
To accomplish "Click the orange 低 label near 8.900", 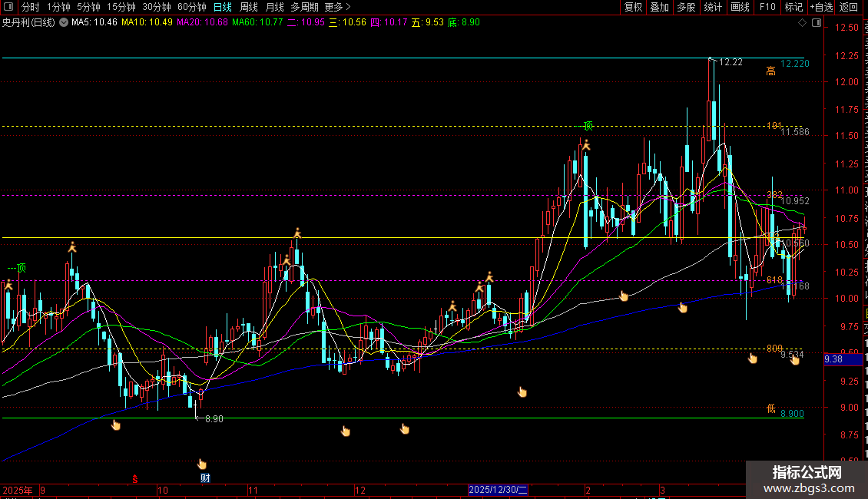I will click(770, 409).
